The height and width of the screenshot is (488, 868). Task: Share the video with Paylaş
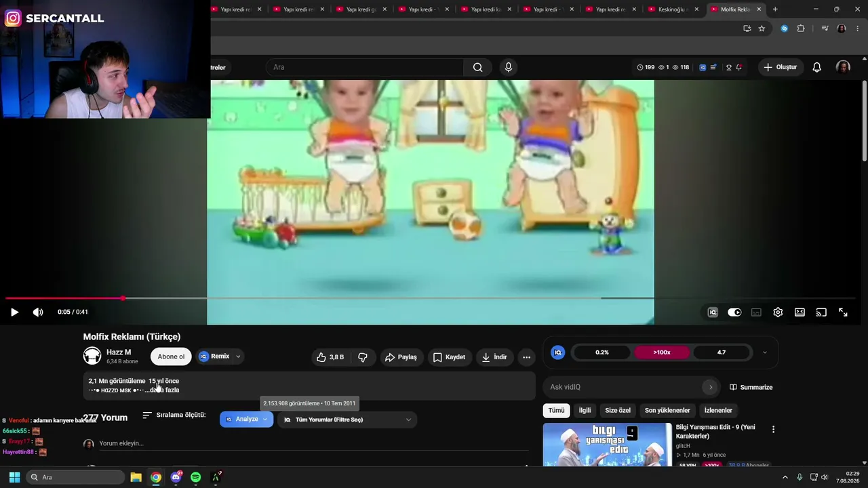click(x=401, y=357)
